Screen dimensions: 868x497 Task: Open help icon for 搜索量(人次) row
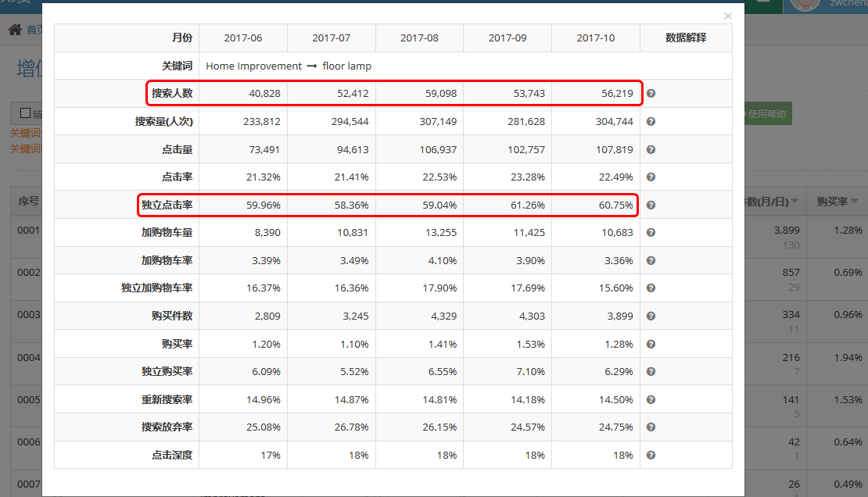(651, 121)
